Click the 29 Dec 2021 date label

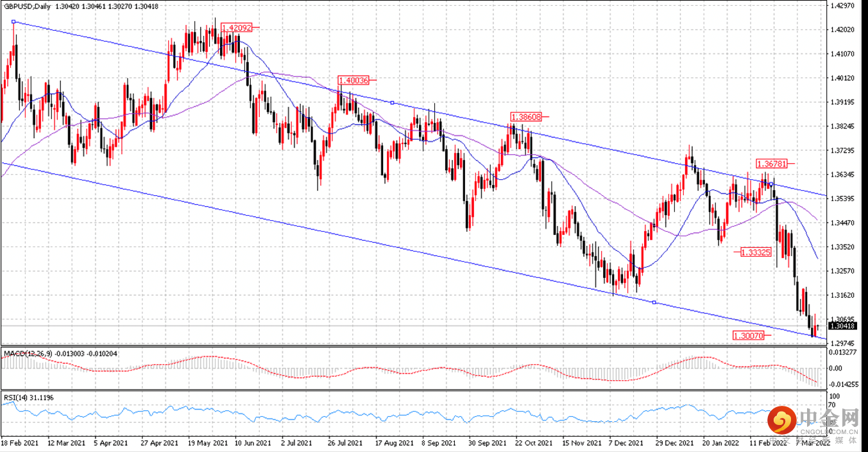point(674,443)
